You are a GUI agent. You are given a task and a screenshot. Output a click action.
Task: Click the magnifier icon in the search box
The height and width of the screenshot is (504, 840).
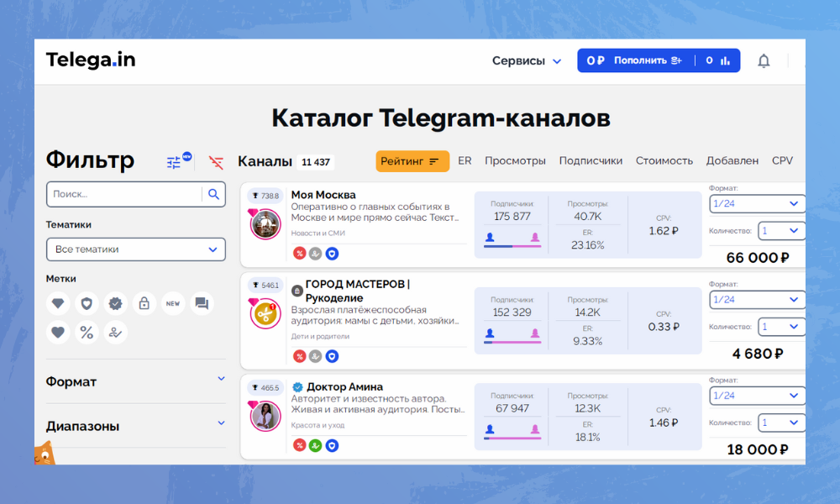213,194
